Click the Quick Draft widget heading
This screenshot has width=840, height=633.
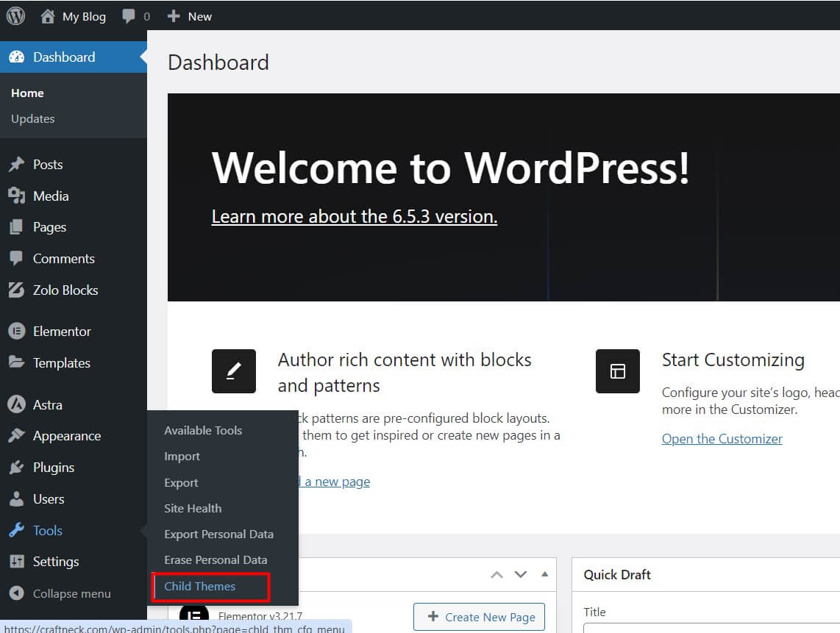coord(617,575)
